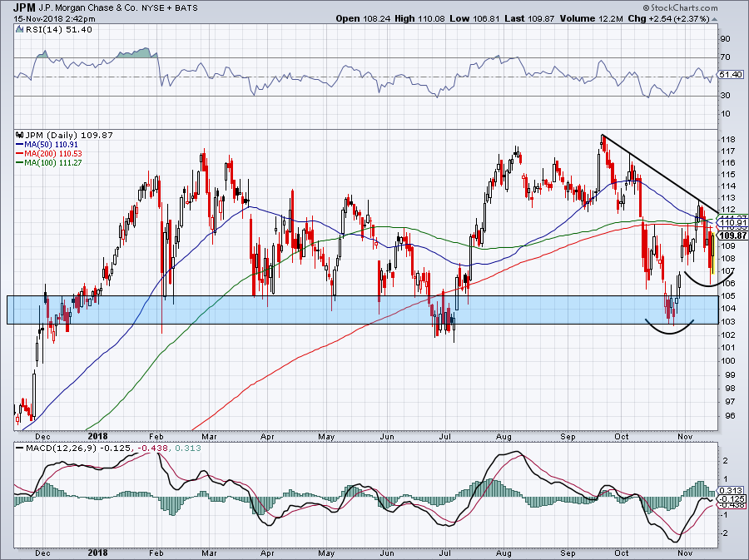Click the Dec label under the price panel
Image resolution: width=749 pixels, height=560 pixels.
click(x=43, y=436)
